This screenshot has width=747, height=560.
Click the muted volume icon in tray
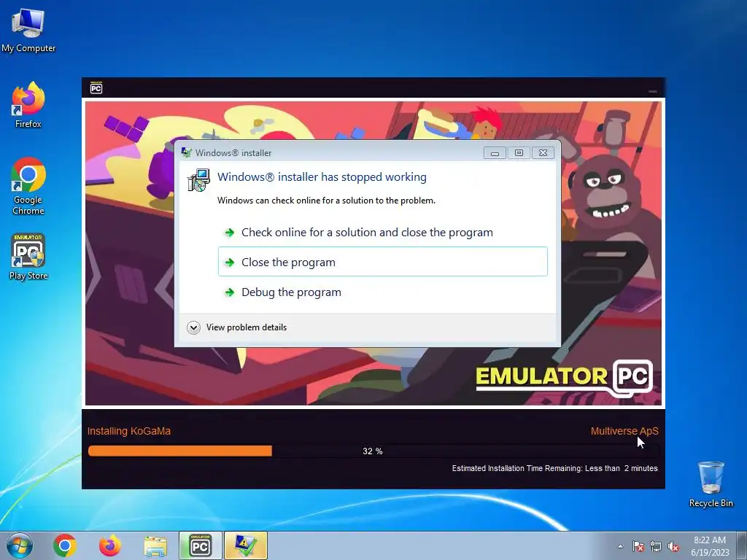coord(673,546)
